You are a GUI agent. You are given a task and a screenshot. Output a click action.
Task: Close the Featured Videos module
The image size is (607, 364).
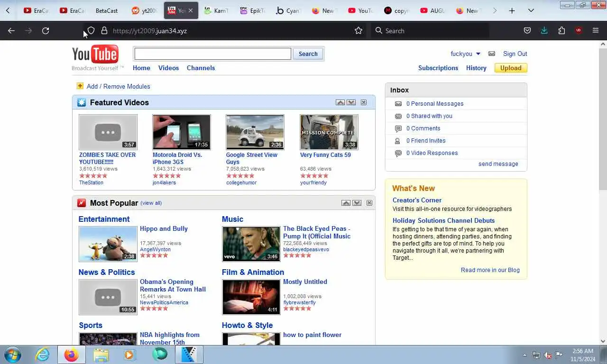(x=364, y=102)
